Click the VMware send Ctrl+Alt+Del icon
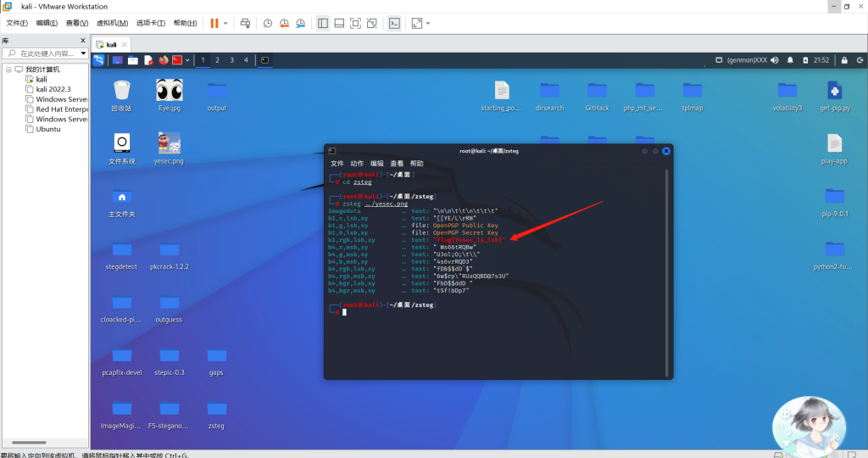The width and height of the screenshot is (868, 458). coord(245,23)
